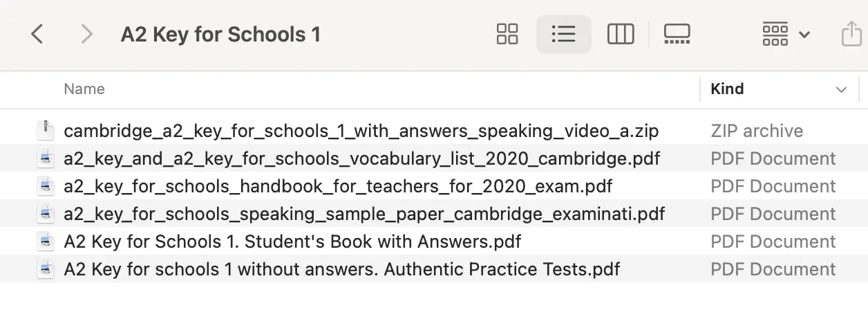Open the Share menu icon
The image size is (868, 310).
pyautogui.click(x=851, y=34)
